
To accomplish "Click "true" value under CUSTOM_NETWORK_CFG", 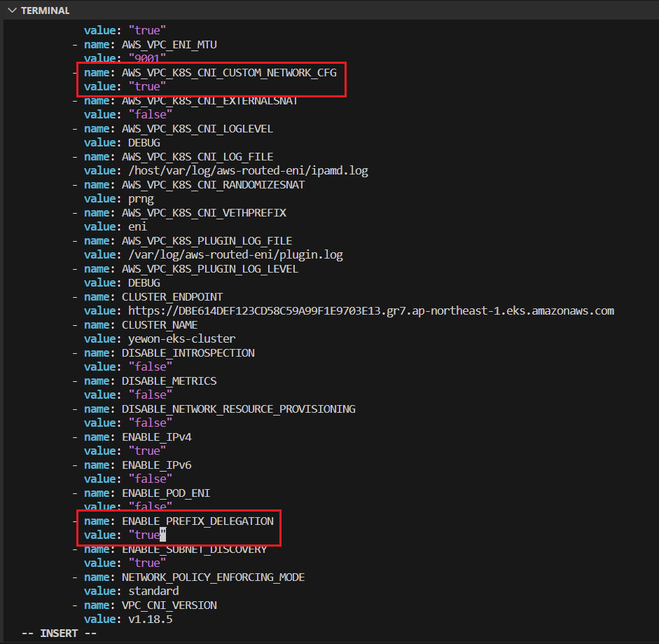I will click(147, 87).
